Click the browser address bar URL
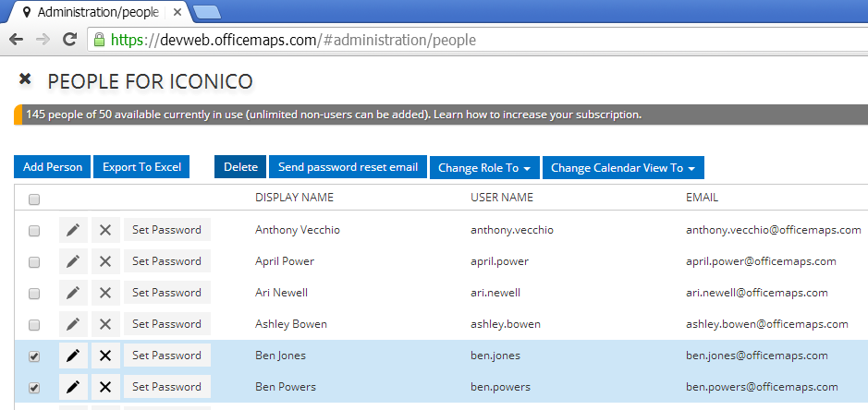Viewport: 868px width, 410px height. click(293, 40)
